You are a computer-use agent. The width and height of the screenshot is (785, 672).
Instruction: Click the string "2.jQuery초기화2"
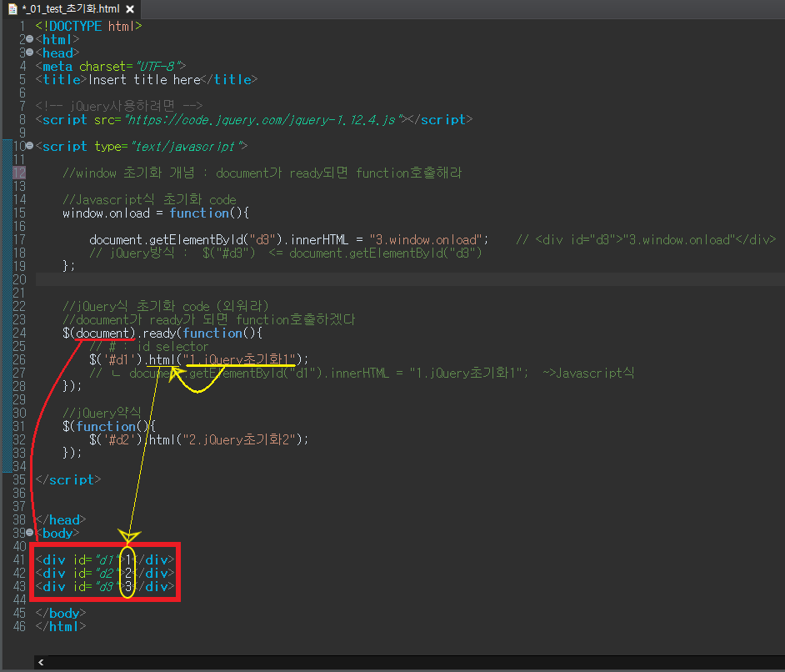tap(240, 439)
